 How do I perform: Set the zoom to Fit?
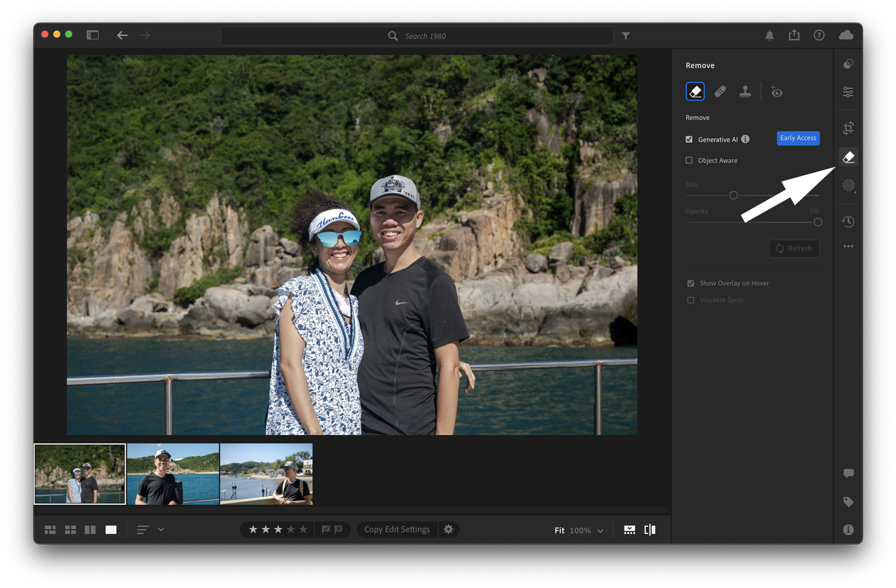(560, 530)
